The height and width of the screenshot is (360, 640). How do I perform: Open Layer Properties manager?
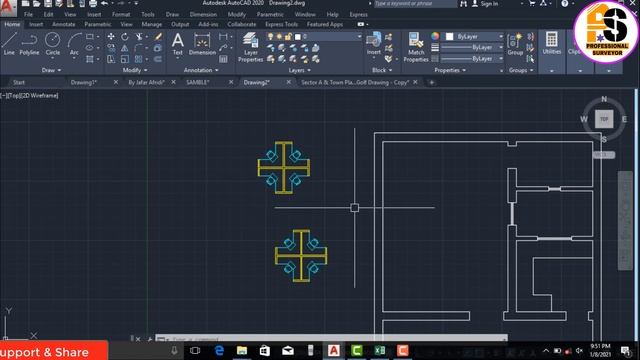point(250,47)
